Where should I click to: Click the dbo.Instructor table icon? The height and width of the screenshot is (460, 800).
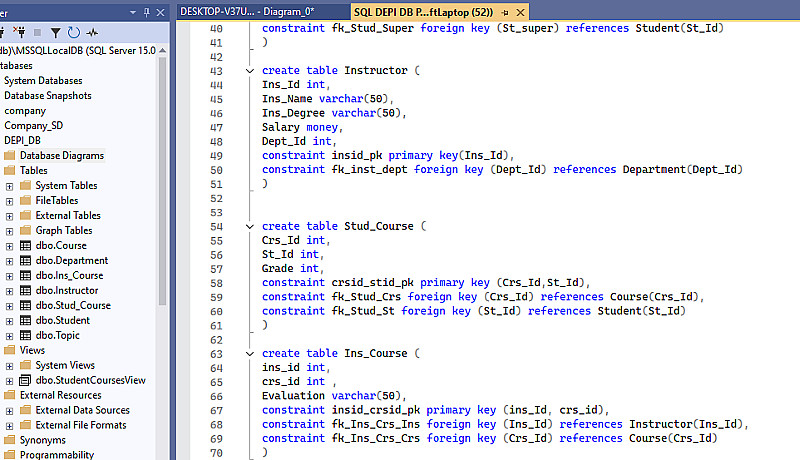[x=26, y=290]
